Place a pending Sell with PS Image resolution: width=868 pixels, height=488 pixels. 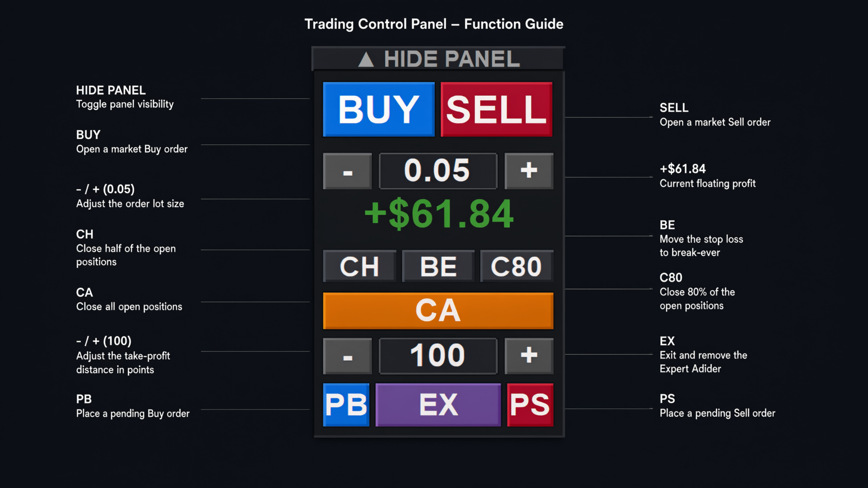(x=530, y=405)
